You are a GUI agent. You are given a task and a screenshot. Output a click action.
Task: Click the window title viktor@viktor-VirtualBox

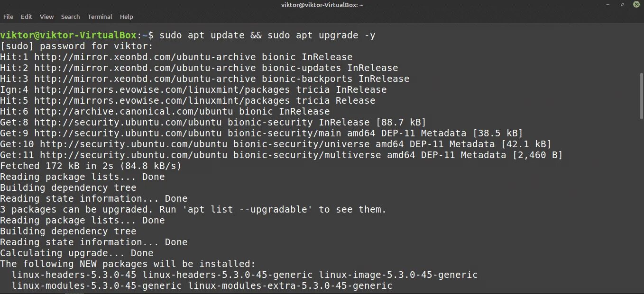click(322, 5)
